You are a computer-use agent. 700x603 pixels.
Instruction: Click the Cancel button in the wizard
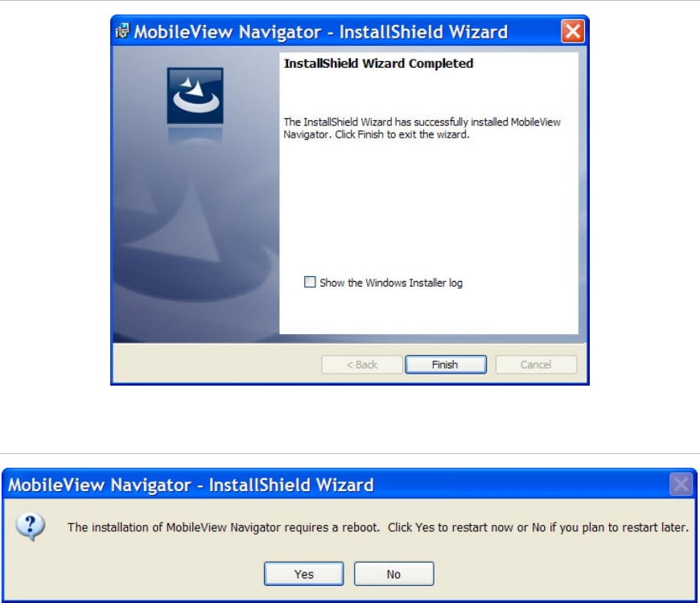tap(536, 365)
